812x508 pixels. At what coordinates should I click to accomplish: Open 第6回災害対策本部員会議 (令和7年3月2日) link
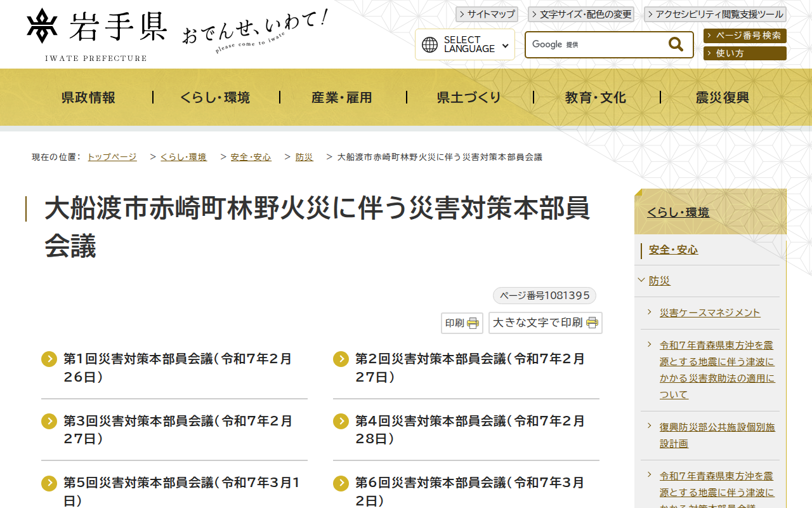click(470, 492)
